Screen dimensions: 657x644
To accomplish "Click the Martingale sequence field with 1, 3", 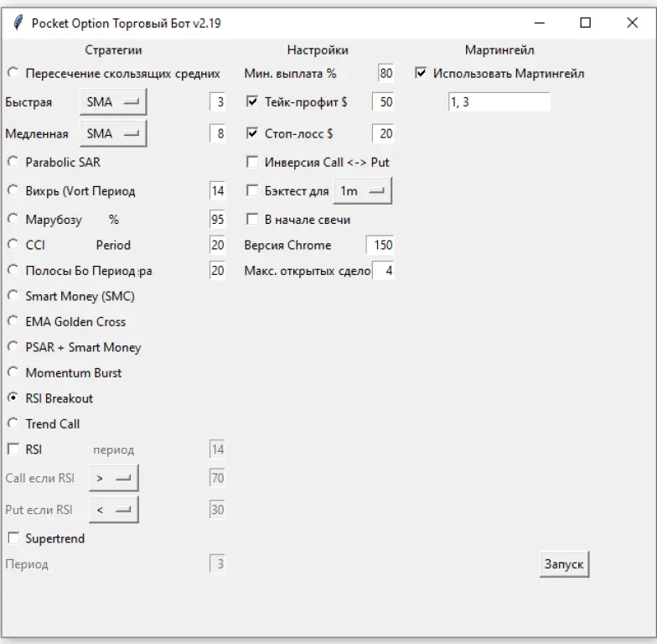I will click(499, 102).
